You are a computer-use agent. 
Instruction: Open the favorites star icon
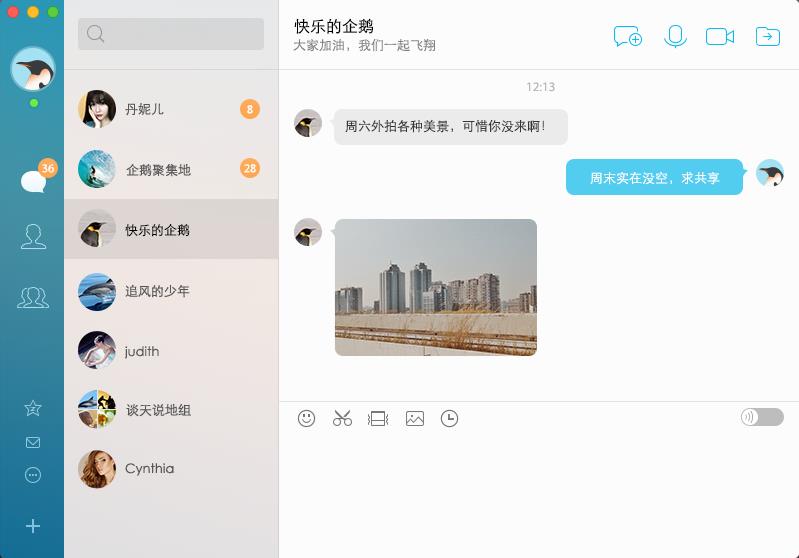(33, 408)
